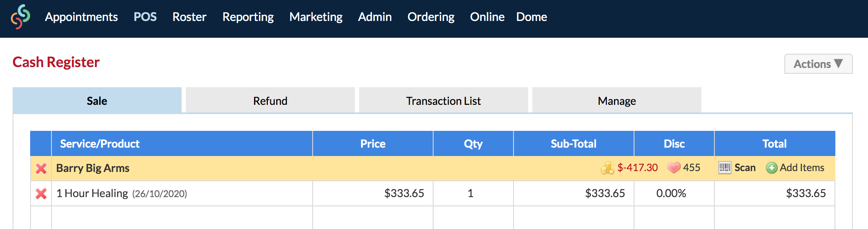Screen dimensions: 868x229
Task: Click the 0.00% discount cell
Action: [674, 193]
